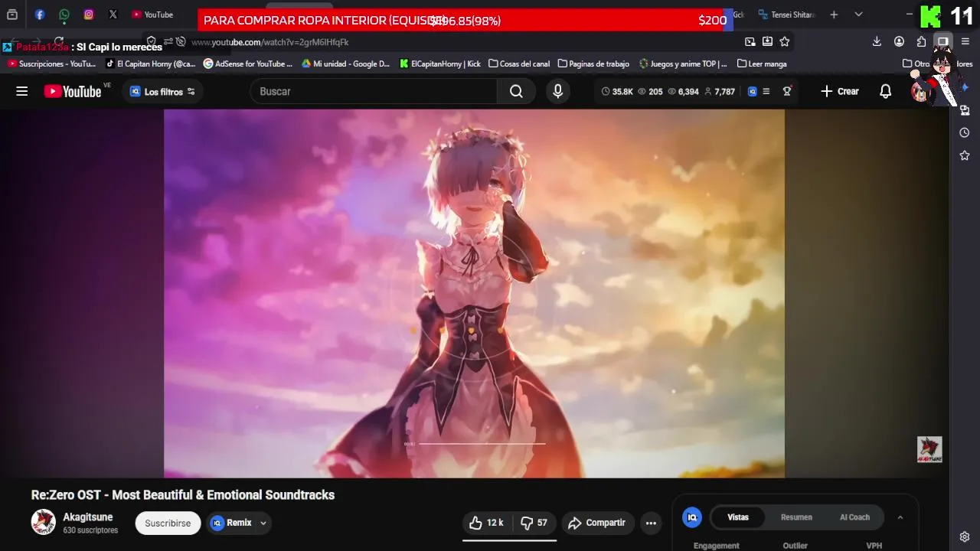Go to YouTube home via logo

73,92
